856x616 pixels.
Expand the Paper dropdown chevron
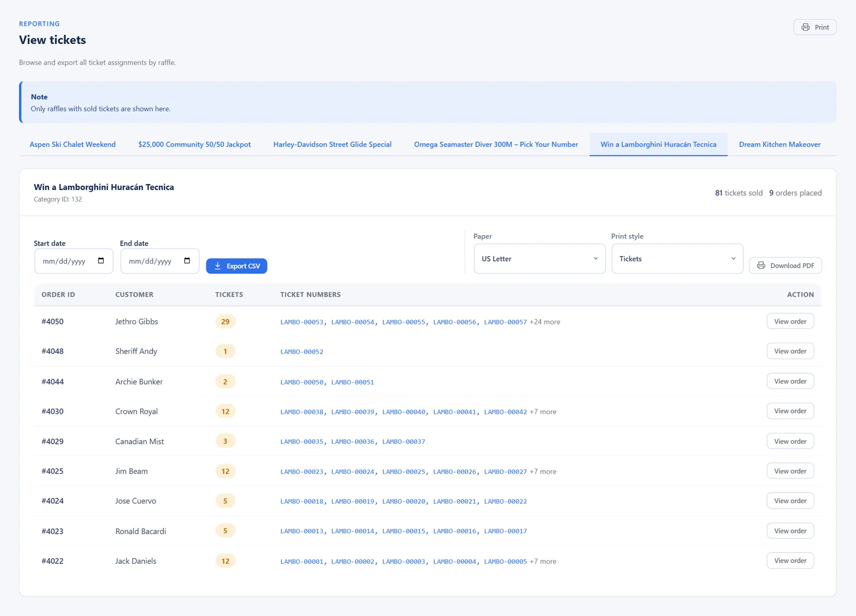tap(595, 258)
